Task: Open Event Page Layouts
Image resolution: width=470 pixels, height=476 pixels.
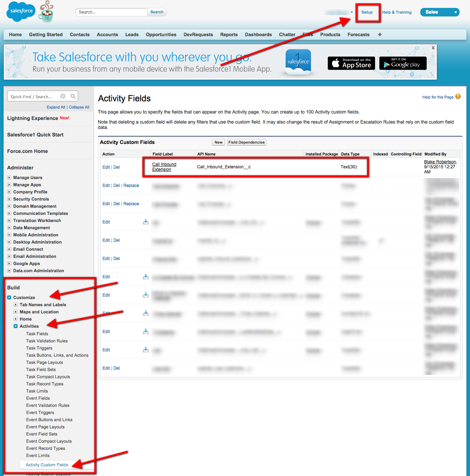Action: click(45, 427)
